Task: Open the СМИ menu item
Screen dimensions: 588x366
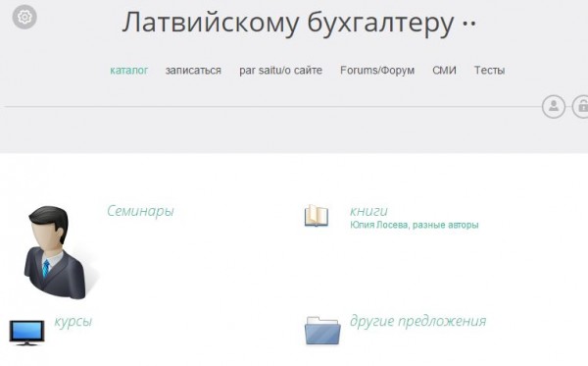Action: pyautogui.click(x=444, y=71)
